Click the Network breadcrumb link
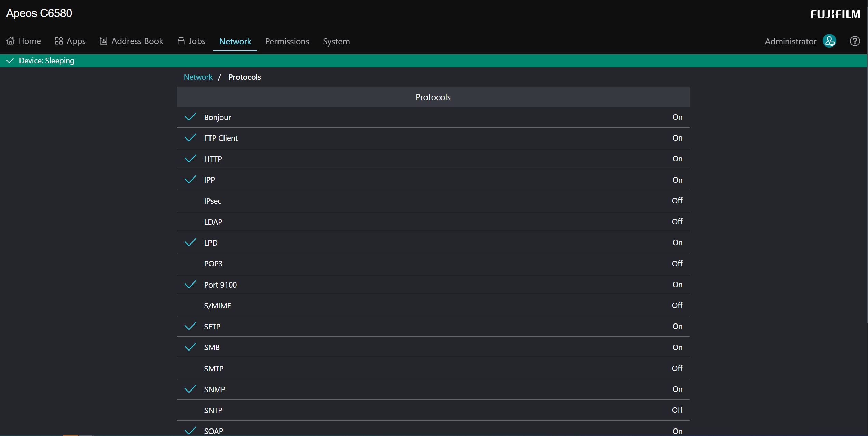Viewport: 868px width, 436px height. (x=198, y=77)
